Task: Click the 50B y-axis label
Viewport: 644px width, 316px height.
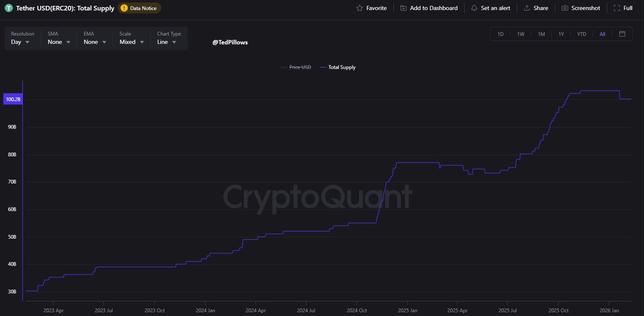Action: coord(12,237)
